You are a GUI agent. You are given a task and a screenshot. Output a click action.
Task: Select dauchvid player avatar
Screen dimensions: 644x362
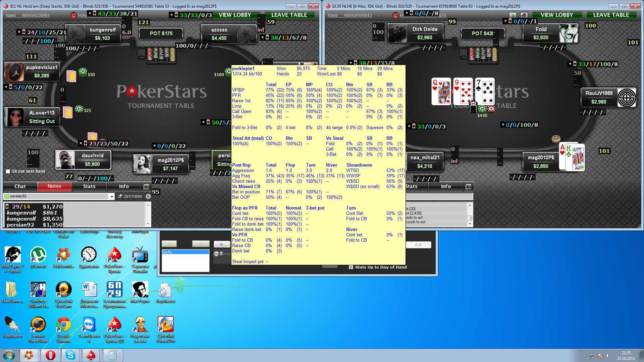coord(66,160)
